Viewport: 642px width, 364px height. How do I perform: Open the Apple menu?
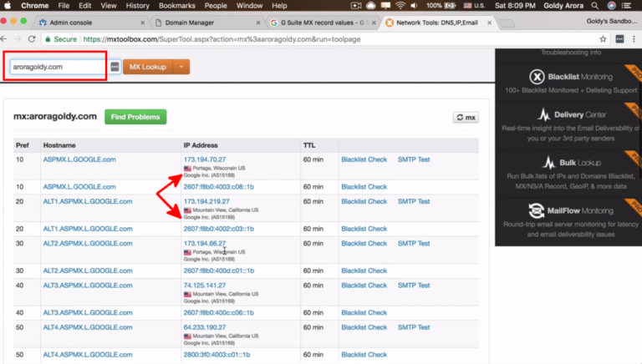8,6
